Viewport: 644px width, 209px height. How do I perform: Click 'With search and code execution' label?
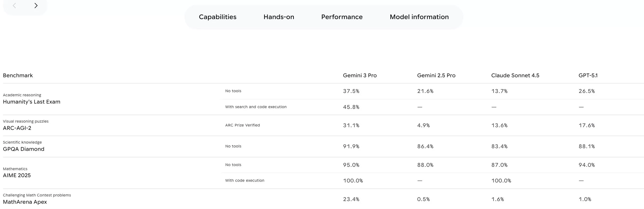(x=256, y=107)
